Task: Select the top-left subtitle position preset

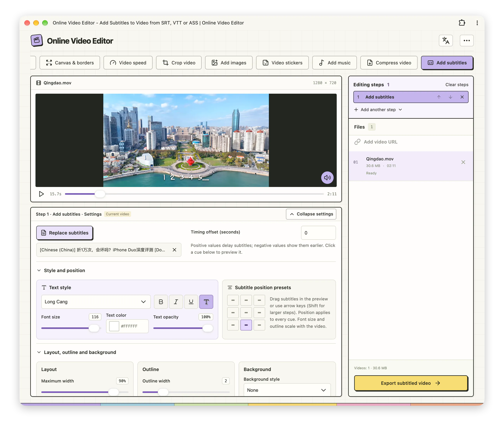Action: [x=233, y=300]
